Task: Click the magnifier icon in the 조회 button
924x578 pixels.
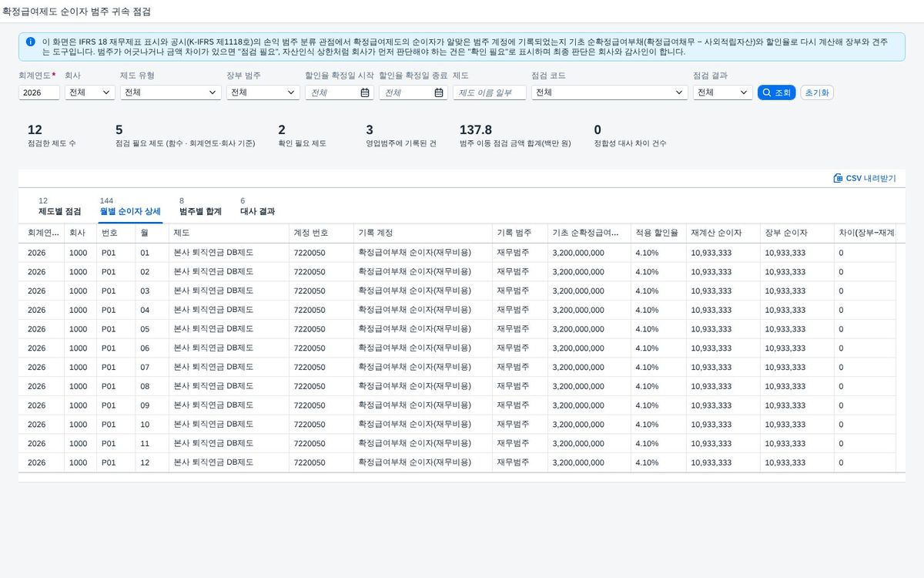Action: coord(767,92)
